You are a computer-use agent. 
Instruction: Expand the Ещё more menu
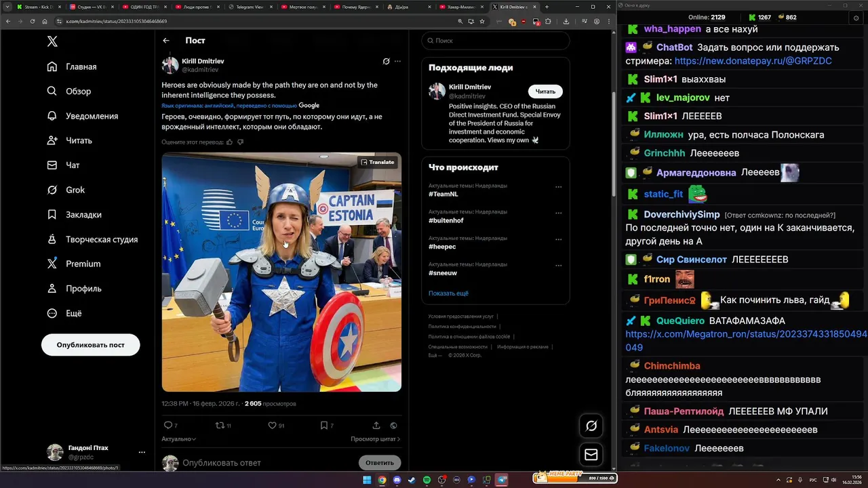point(64,313)
